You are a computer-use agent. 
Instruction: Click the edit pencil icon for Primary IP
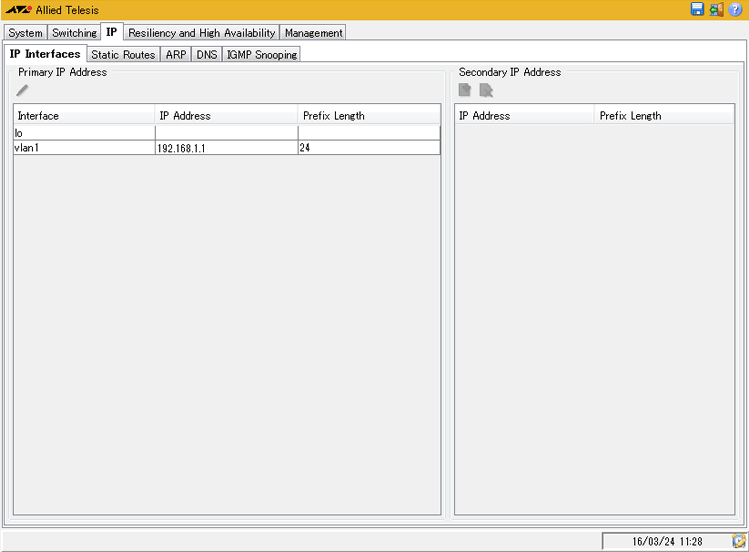point(23,91)
